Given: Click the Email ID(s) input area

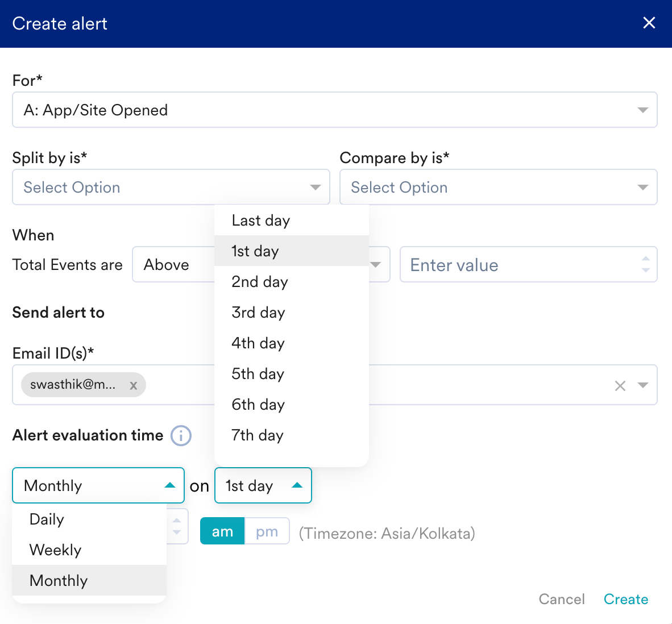Looking at the screenshot, I should 334,385.
